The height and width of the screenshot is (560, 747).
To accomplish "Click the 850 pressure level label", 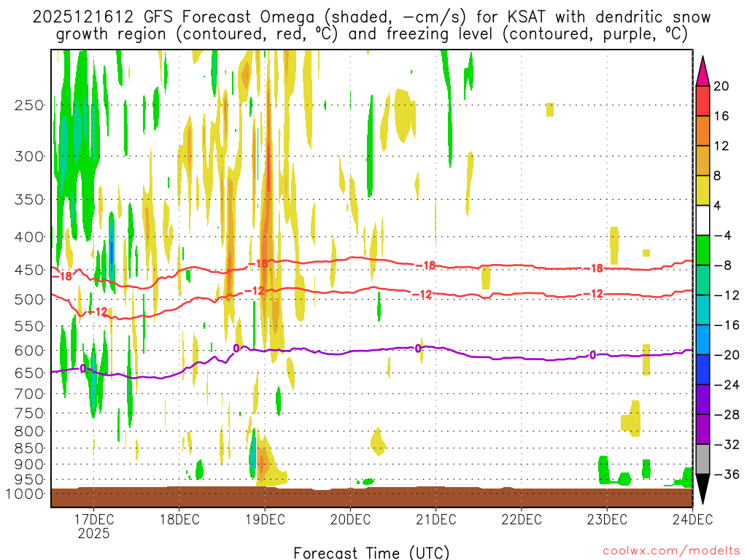I will tap(29, 448).
